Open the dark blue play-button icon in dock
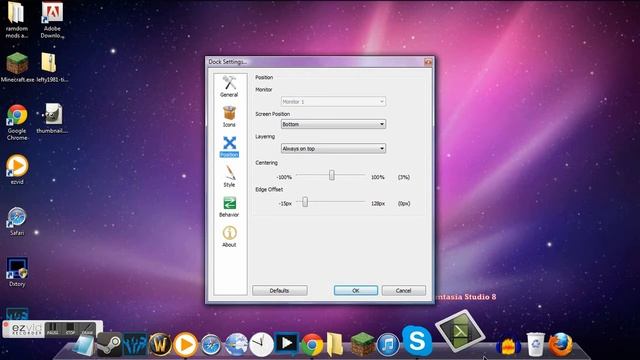Viewport: 640px width, 360px height. tap(287, 344)
